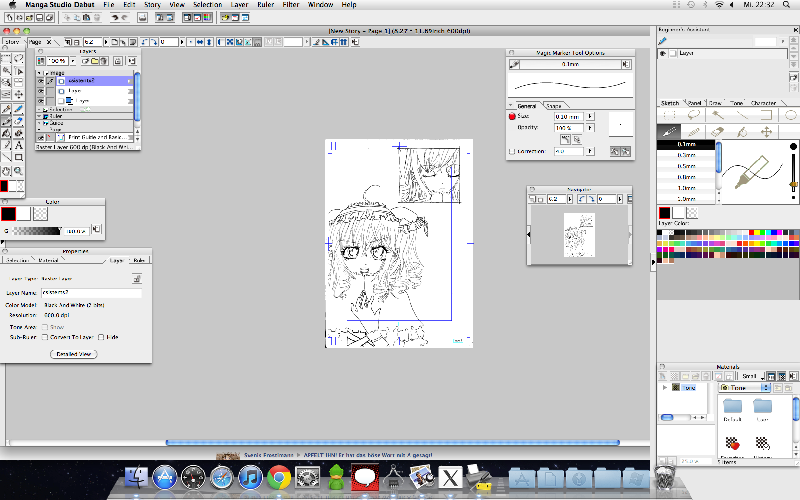Switch to the Shape tab in Tool Options
The image size is (800, 500).
tap(554, 106)
